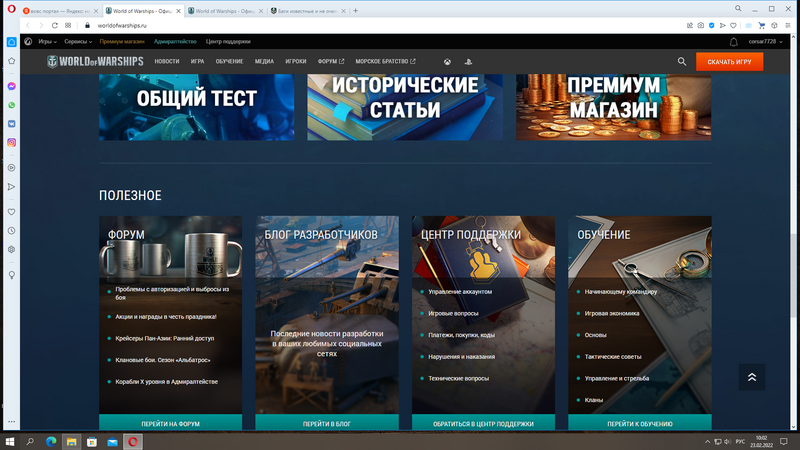Open the sidebar player icon

11,168
